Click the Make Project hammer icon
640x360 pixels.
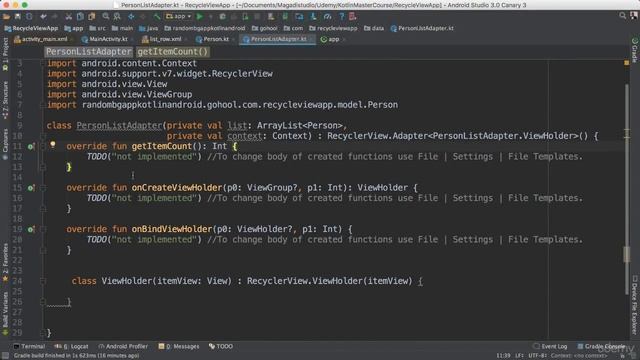pos(157,17)
